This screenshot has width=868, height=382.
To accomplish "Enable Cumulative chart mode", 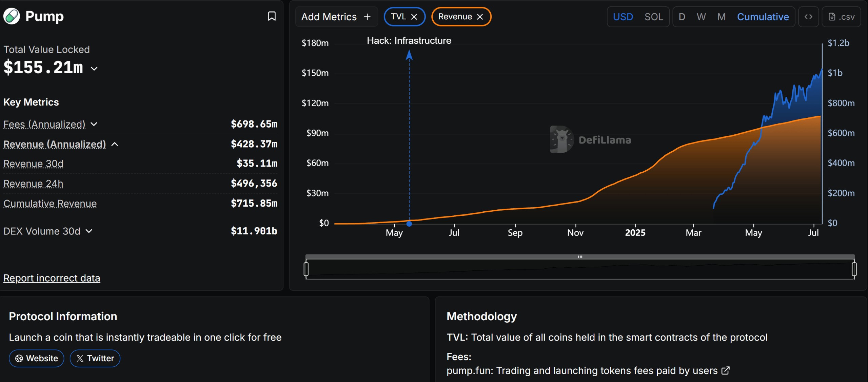I will click(763, 17).
